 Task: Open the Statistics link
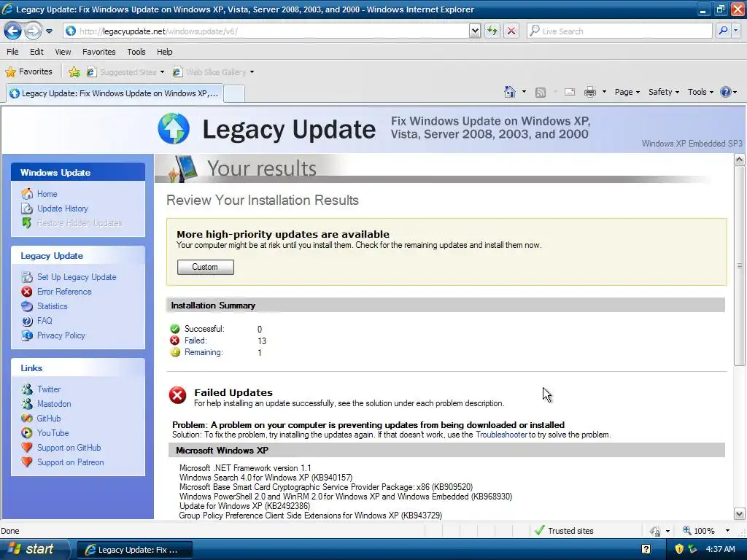[53, 306]
